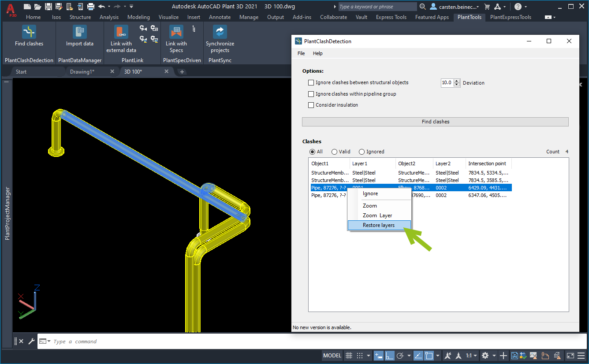Click the Link with external data icon
The width and height of the screenshot is (589, 364).
coord(121,32)
